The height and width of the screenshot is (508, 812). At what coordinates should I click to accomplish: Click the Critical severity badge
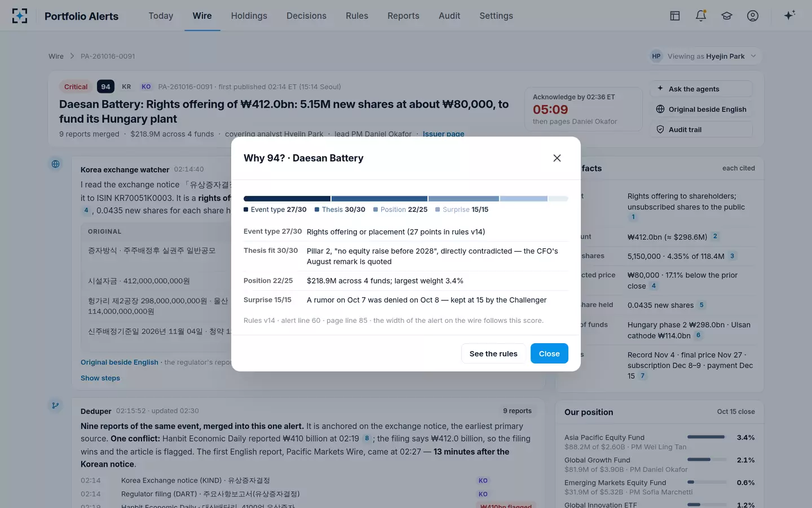click(x=76, y=86)
